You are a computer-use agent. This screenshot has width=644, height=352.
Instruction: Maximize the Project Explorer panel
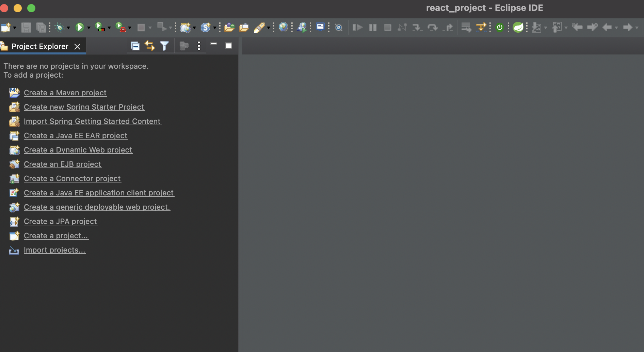229,46
